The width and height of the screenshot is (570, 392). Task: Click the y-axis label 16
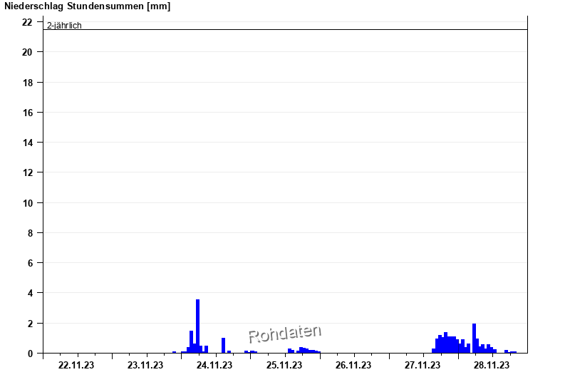(x=28, y=113)
